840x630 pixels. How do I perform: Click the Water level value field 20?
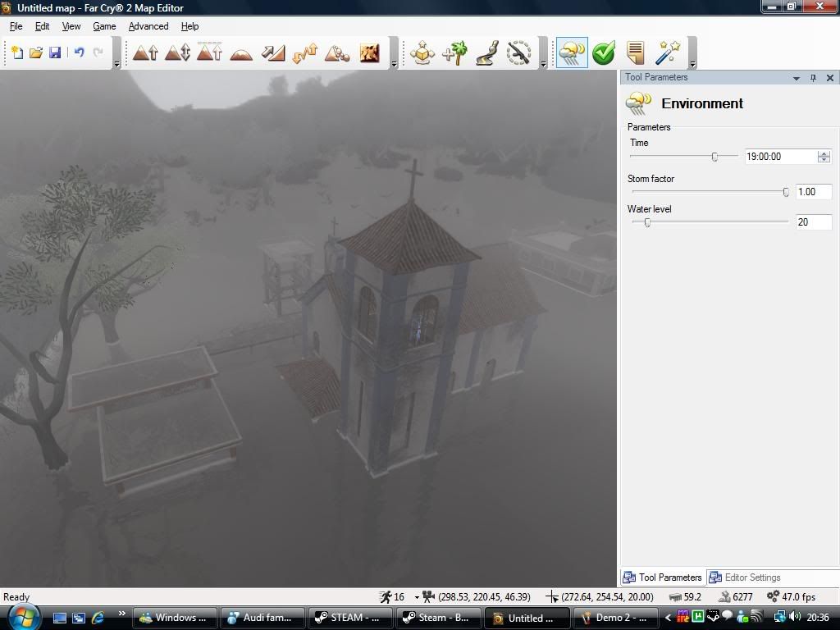[814, 222]
